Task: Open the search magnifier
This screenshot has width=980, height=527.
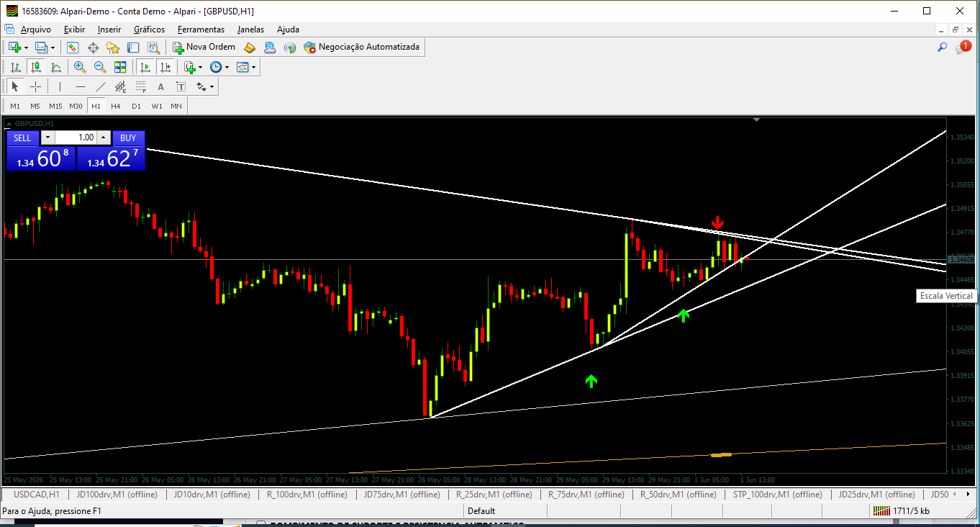Action: pos(942,48)
